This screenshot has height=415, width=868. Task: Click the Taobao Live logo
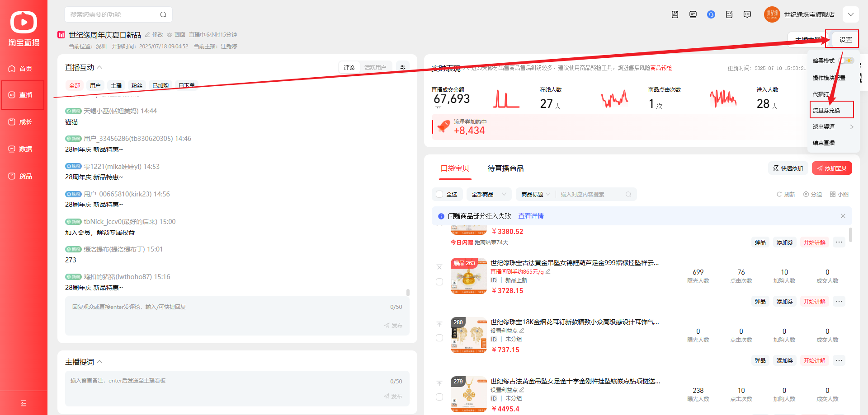coord(24,28)
